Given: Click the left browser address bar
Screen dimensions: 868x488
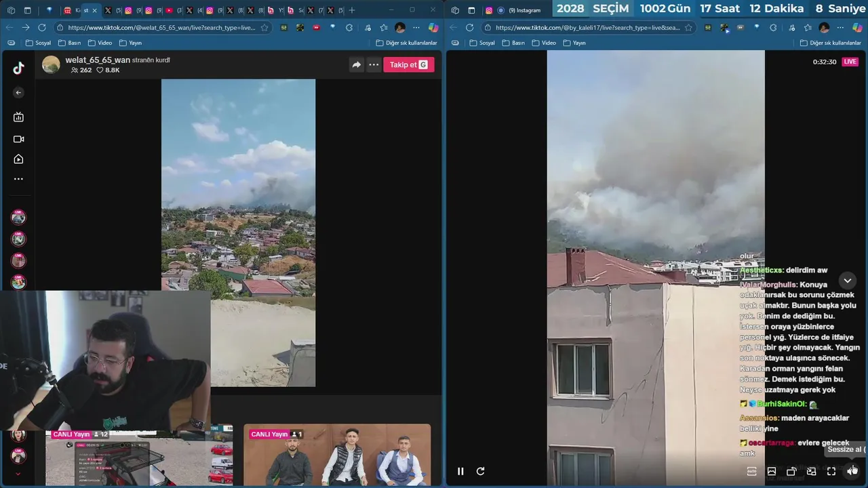Looking at the screenshot, I should (x=161, y=28).
